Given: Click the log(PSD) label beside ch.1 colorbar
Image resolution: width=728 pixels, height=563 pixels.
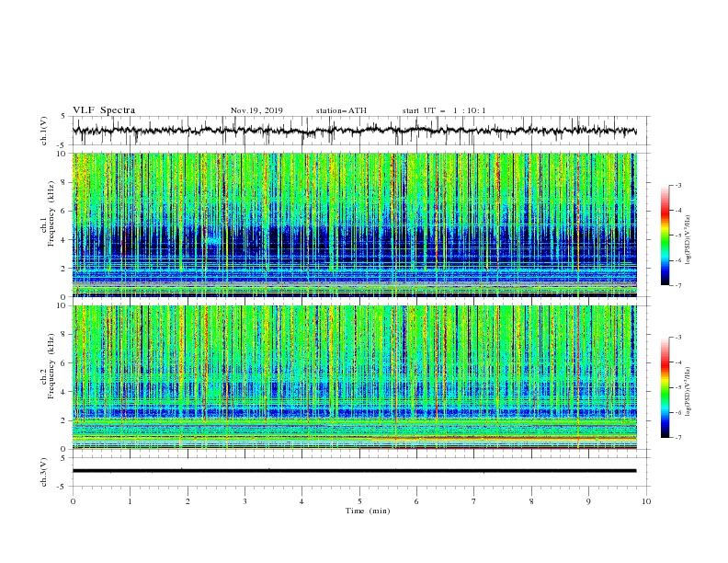Looking at the screenshot, I should click(x=688, y=240).
